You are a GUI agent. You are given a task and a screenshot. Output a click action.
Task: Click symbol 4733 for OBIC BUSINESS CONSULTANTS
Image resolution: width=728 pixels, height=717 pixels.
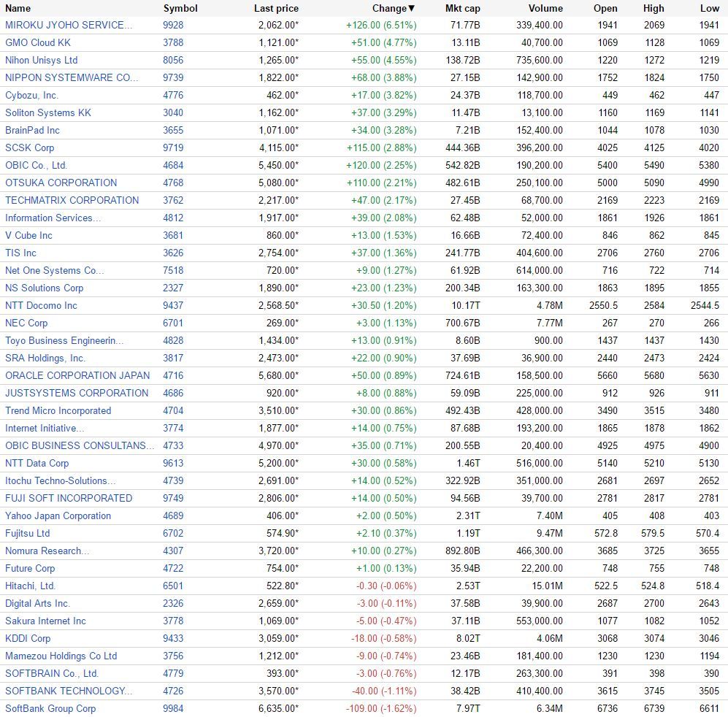pyautogui.click(x=173, y=446)
